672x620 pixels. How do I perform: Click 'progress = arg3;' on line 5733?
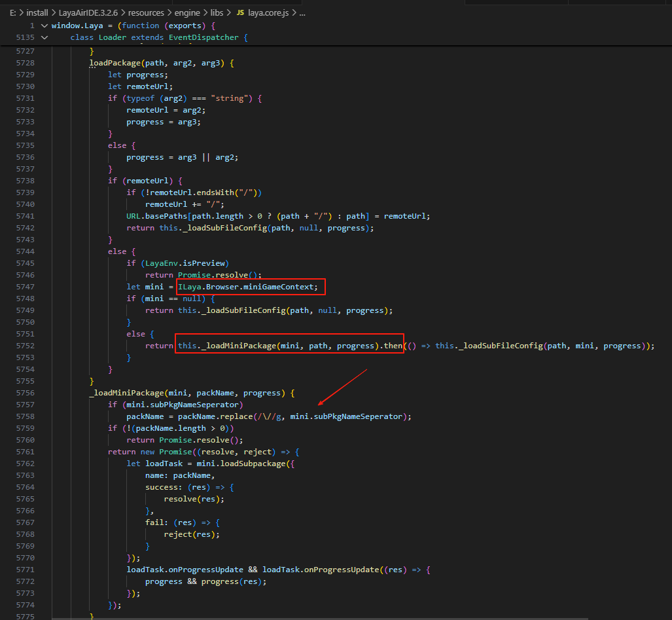[164, 122]
